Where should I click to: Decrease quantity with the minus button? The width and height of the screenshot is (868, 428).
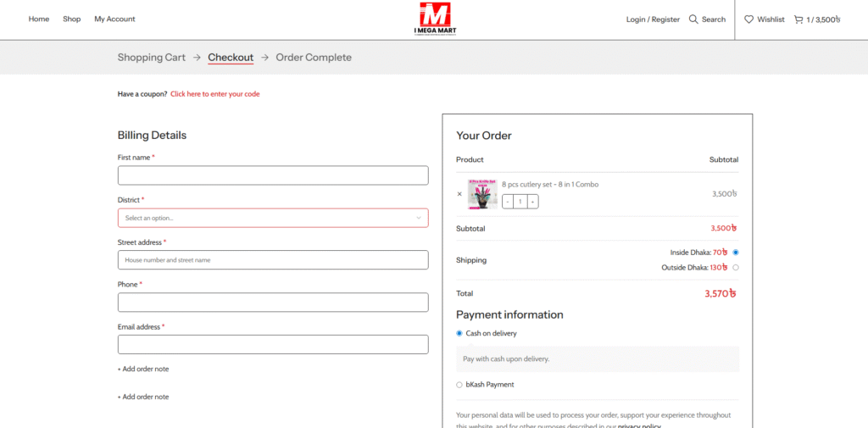click(x=508, y=202)
